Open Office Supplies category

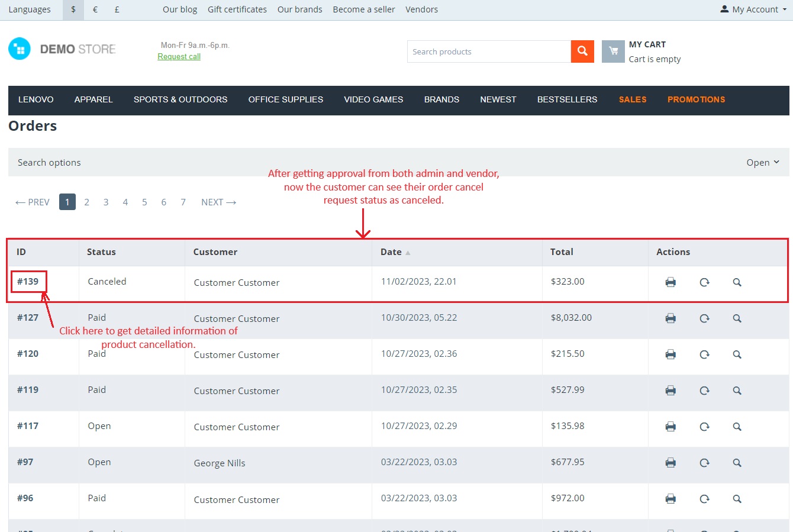click(x=286, y=99)
